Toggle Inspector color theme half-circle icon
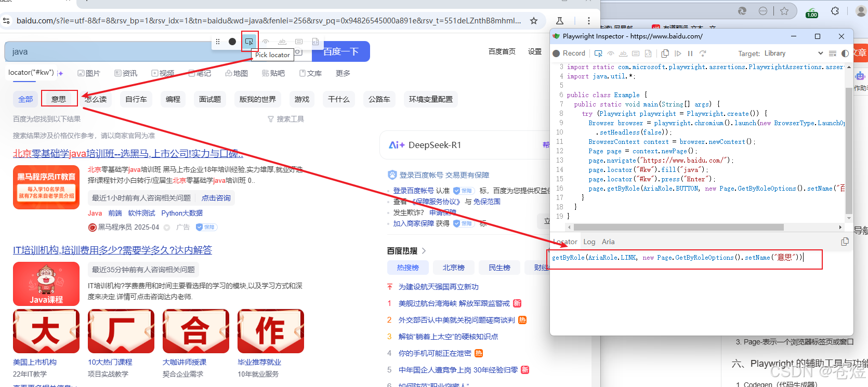The height and width of the screenshot is (387, 868). [x=845, y=54]
